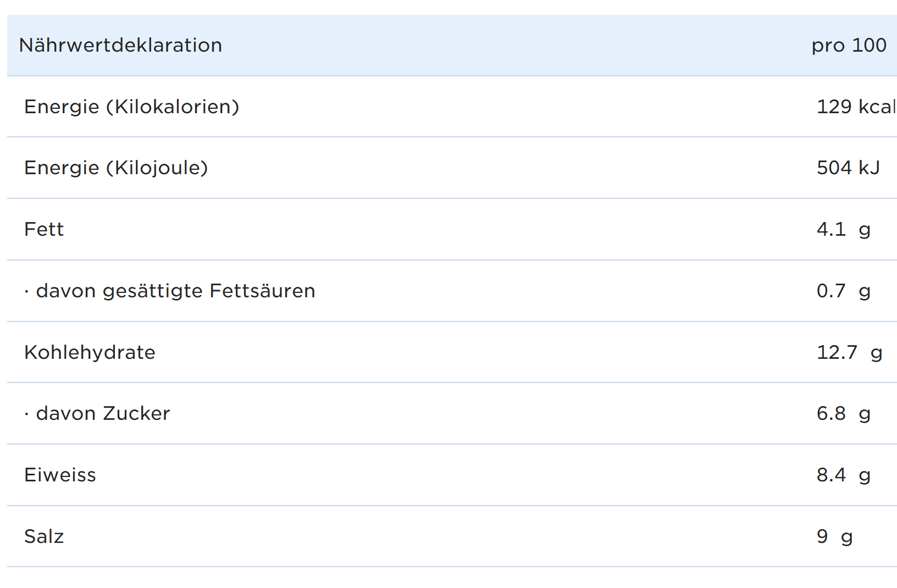The height and width of the screenshot is (588, 897).
Task: Click the 504 kJ value
Action: pos(848,168)
